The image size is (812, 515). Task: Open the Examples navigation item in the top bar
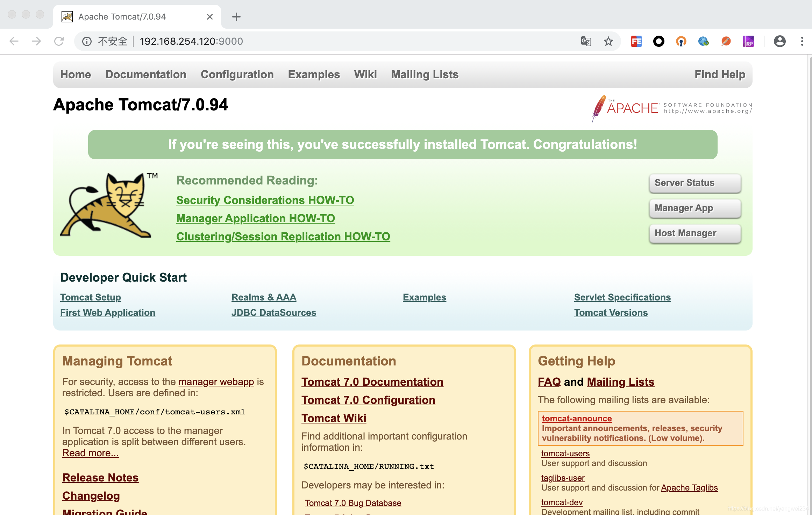pyautogui.click(x=314, y=74)
